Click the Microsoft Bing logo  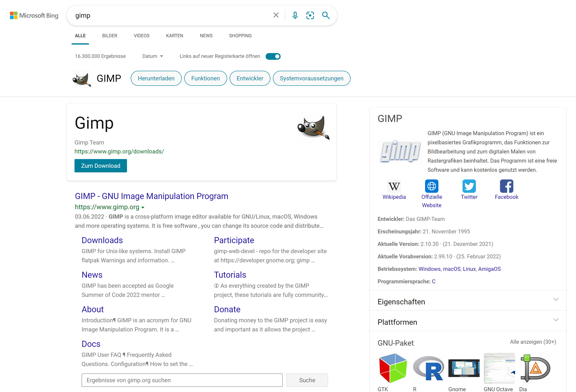click(34, 15)
